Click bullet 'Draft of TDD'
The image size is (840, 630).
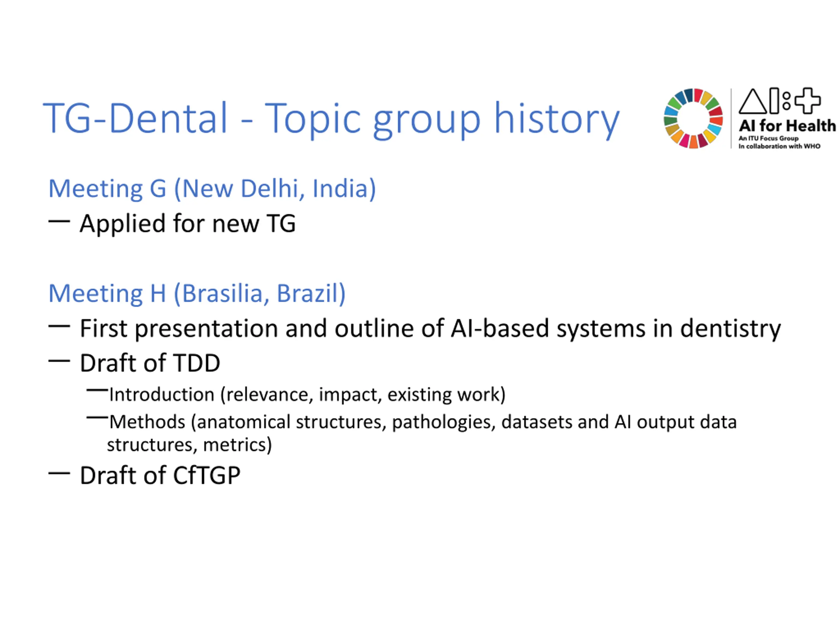point(150,363)
